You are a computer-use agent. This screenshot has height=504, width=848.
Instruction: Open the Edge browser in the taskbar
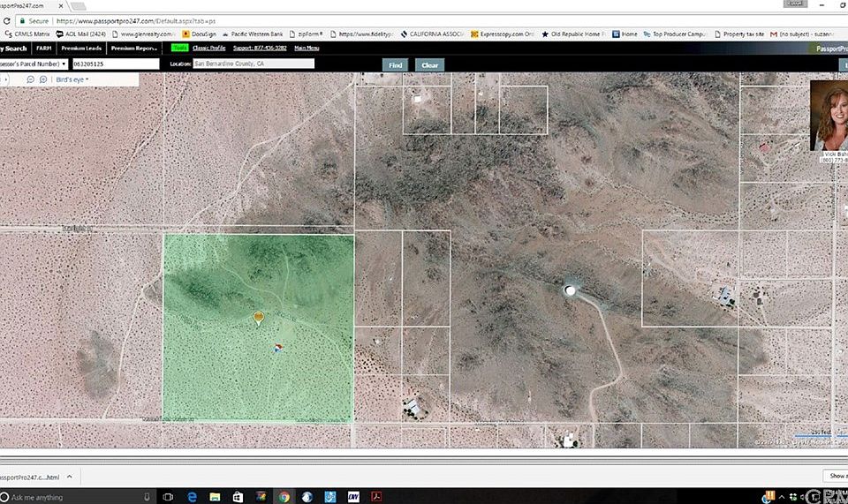[x=193, y=497]
